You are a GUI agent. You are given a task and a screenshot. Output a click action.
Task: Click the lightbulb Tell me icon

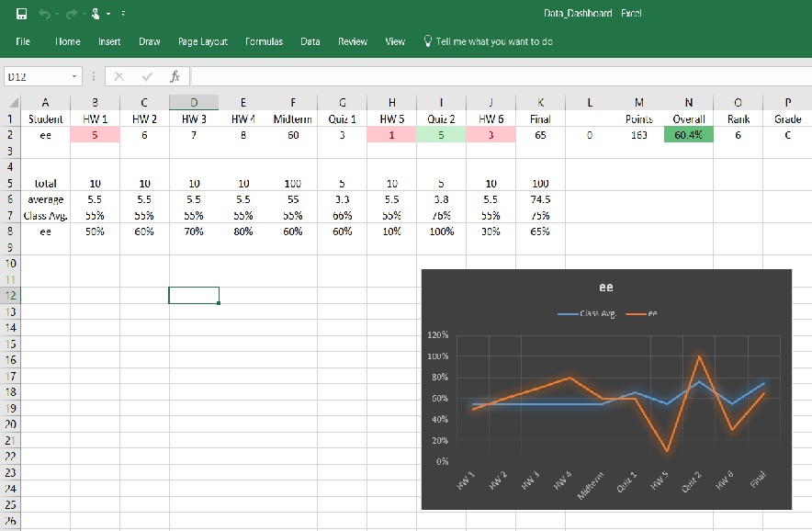[x=427, y=41]
